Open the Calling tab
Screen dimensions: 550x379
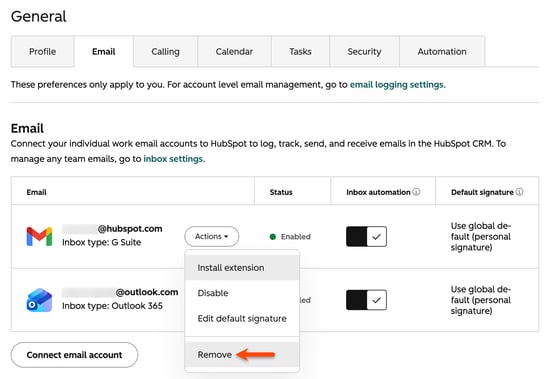165,52
